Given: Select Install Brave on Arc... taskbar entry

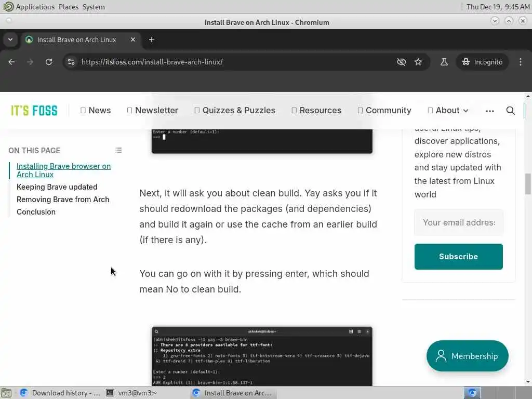Looking at the screenshot, I should (x=233, y=393).
